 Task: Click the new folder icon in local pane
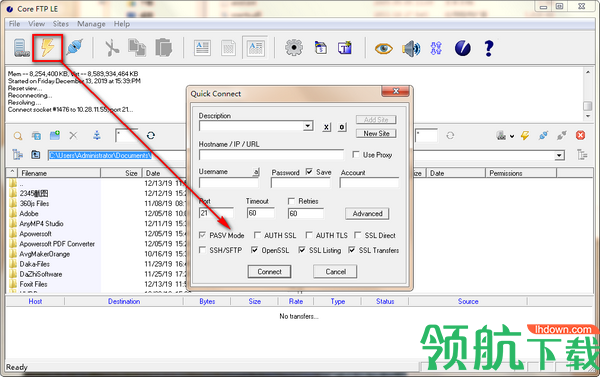pyautogui.click(x=55, y=135)
